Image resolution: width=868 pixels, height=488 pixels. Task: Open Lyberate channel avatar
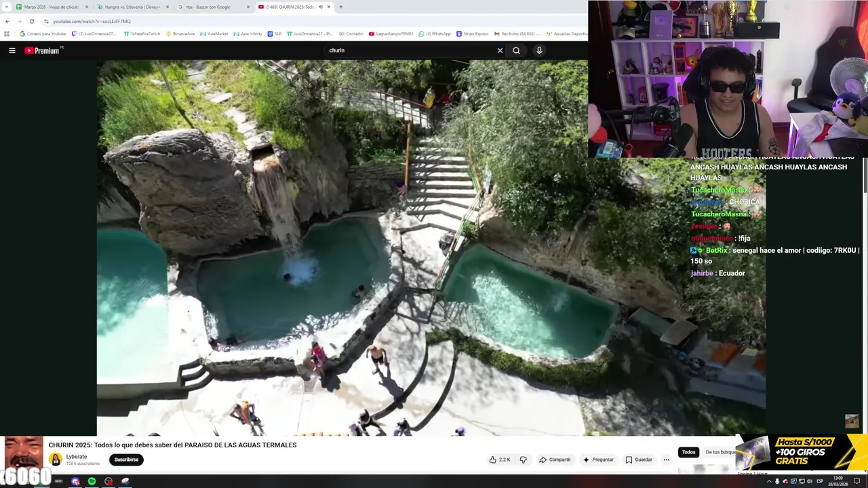click(56, 460)
